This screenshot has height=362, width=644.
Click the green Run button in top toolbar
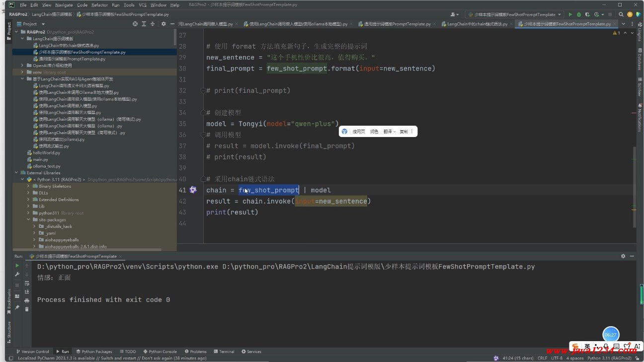pyautogui.click(x=570, y=14)
